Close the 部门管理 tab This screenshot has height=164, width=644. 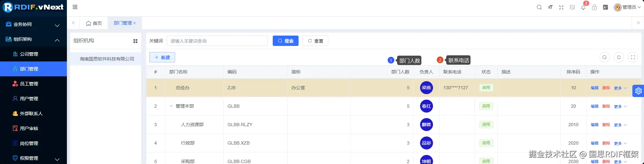pyautogui.click(x=134, y=23)
